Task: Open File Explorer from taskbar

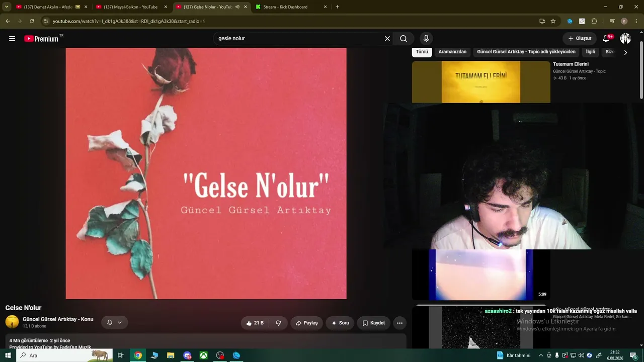Action: tap(171, 355)
